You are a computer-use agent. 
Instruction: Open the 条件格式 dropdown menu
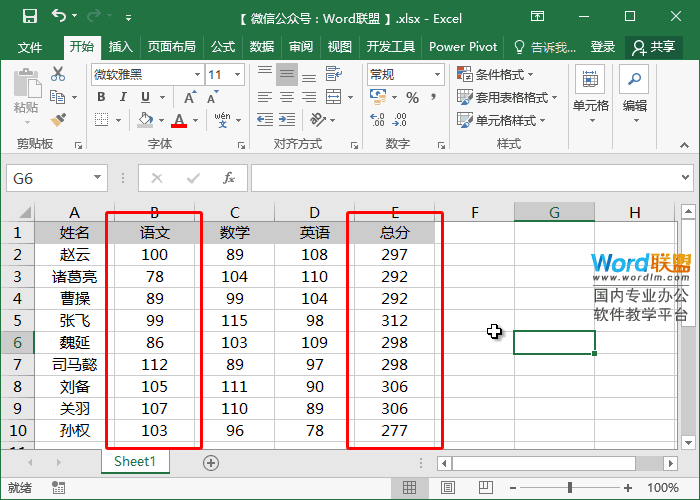click(x=495, y=74)
